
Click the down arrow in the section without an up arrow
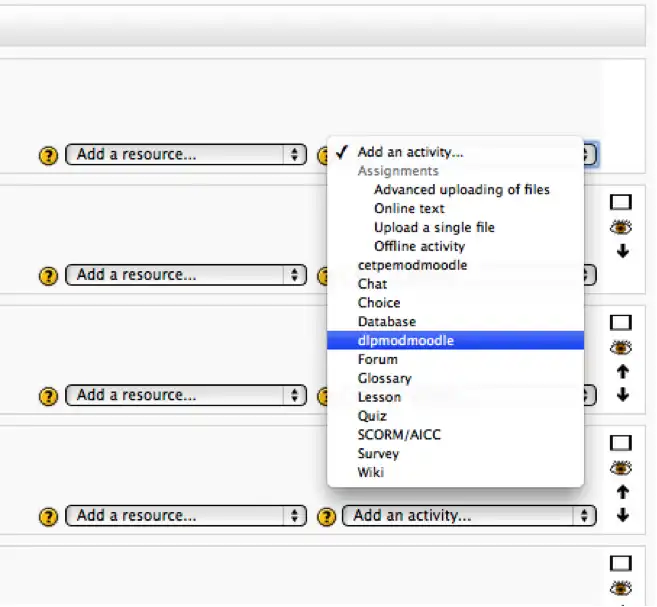pos(622,251)
